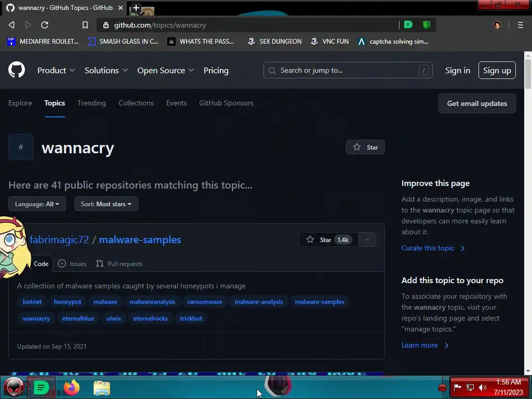The image size is (532, 399).
Task: Open the MEDIAFIRE ROULET... bookmark
Action: (43, 42)
